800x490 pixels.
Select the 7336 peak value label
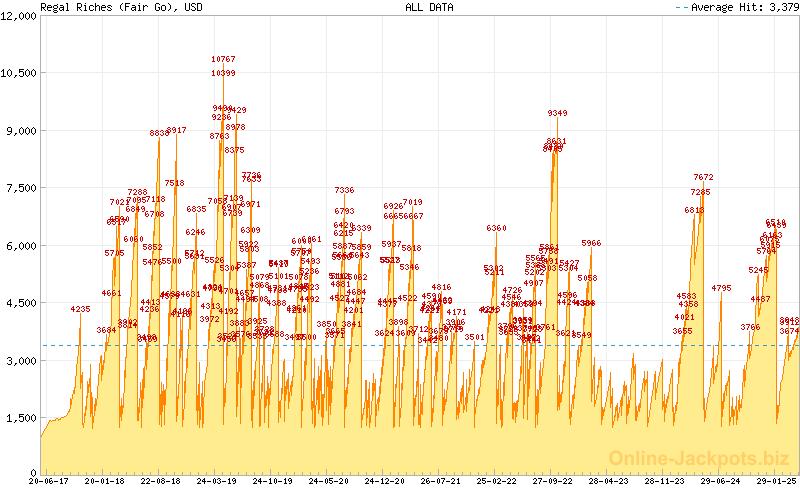coord(344,190)
